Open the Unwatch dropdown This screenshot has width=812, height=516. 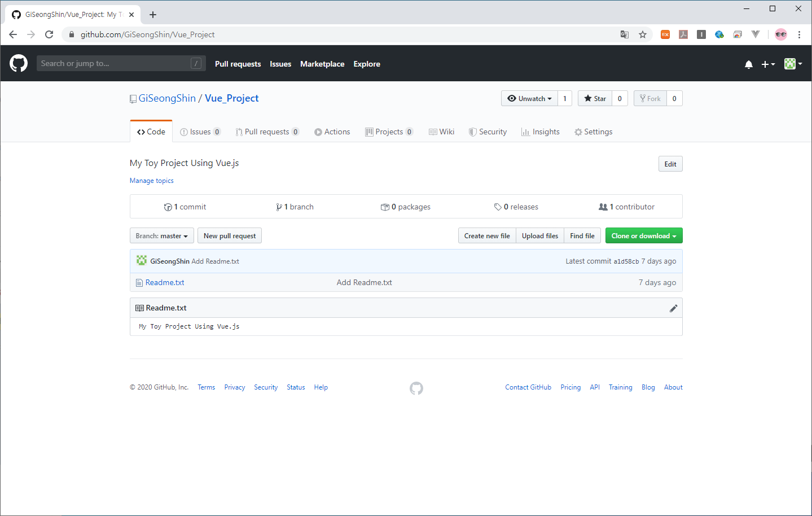pos(529,98)
